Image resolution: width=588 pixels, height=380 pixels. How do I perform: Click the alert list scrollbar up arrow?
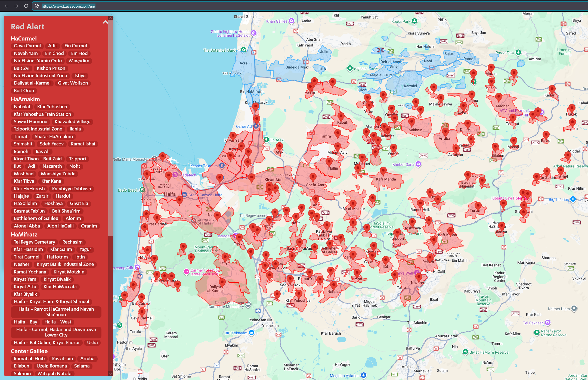(x=110, y=18)
